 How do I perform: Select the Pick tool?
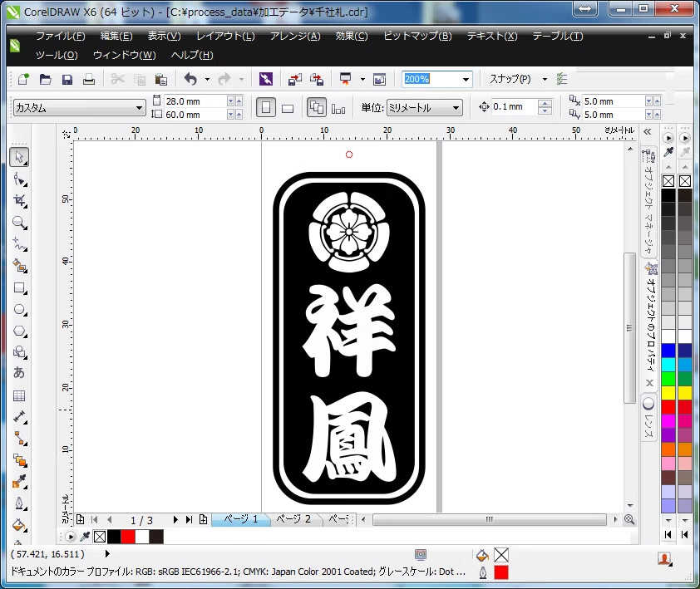tap(20, 157)
